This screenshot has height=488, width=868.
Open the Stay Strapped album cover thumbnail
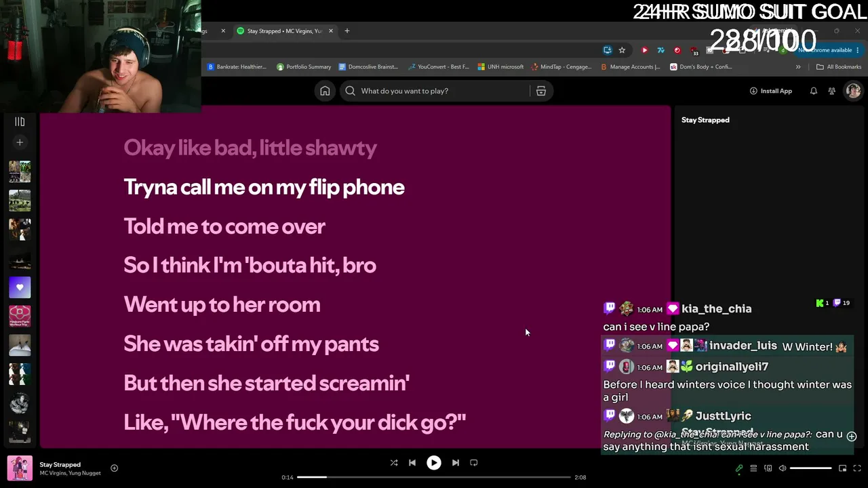pos(20,468)
